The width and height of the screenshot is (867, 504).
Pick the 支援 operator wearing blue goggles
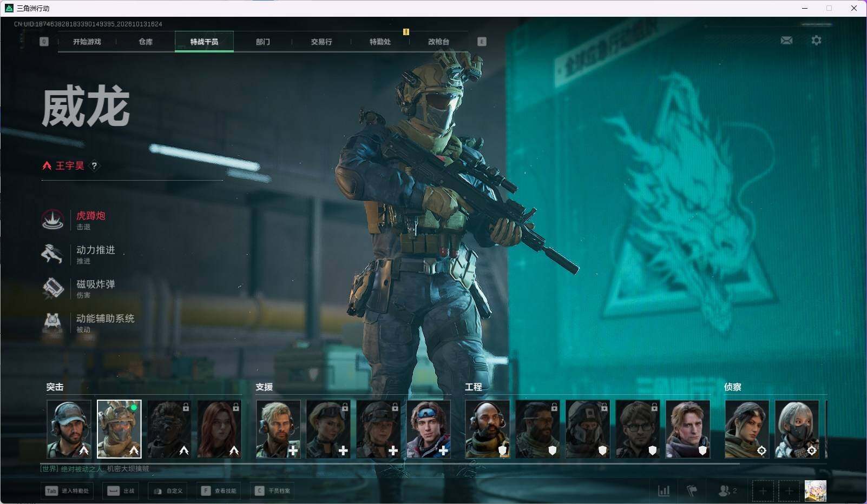point(429,429)
